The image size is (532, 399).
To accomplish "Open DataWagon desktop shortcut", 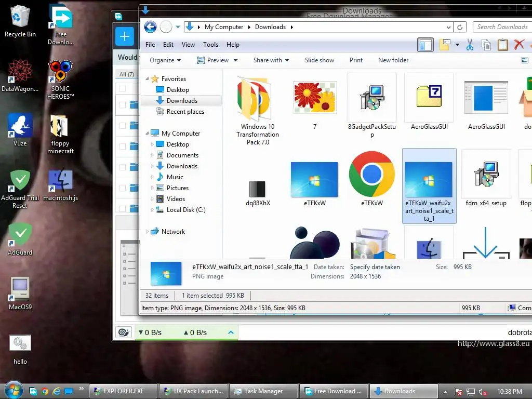I will (x=20, y=75).
